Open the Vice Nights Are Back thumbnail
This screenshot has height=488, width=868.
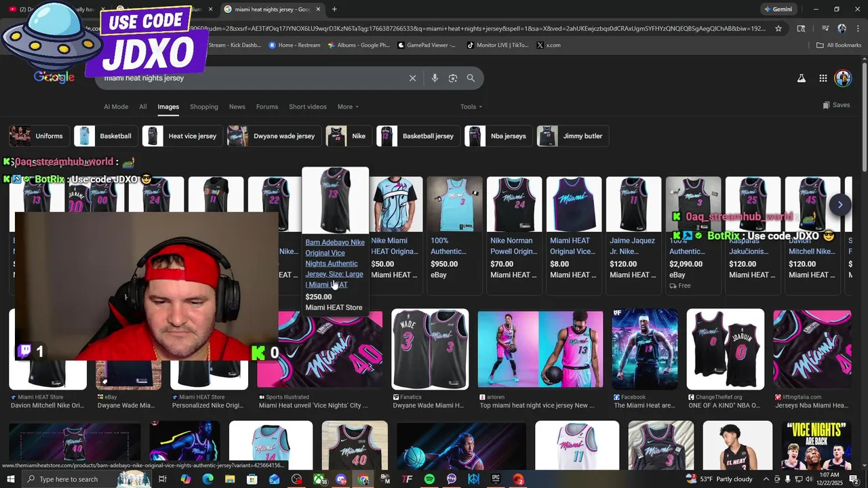coord(816,445)
